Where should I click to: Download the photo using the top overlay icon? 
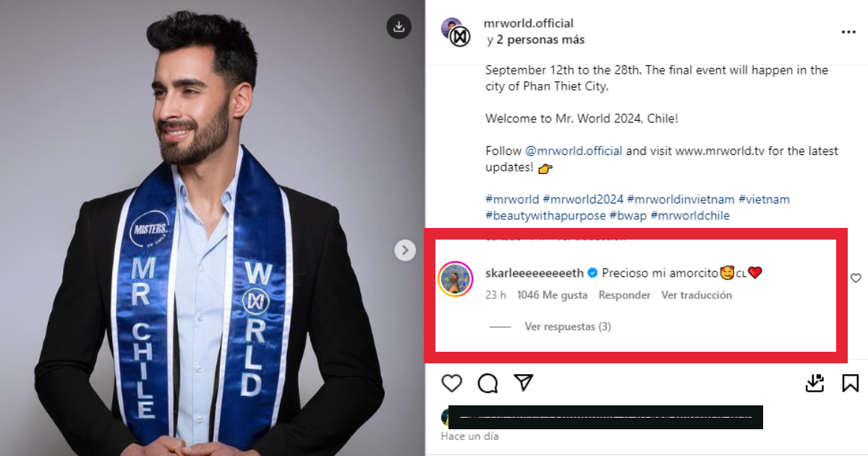coord(399,27)
